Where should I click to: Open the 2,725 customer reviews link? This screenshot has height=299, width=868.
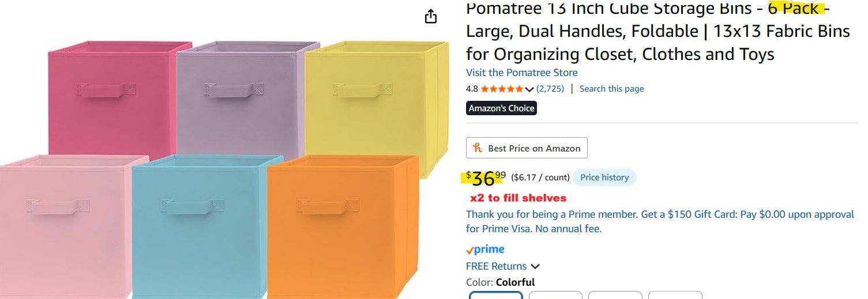tap(550, 89)
